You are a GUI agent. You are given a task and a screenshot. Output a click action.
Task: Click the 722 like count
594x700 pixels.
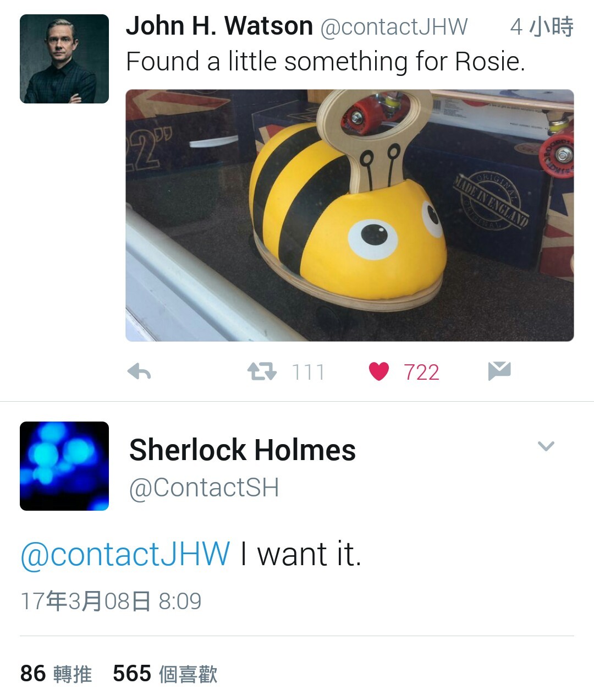(x=421, y=373)
